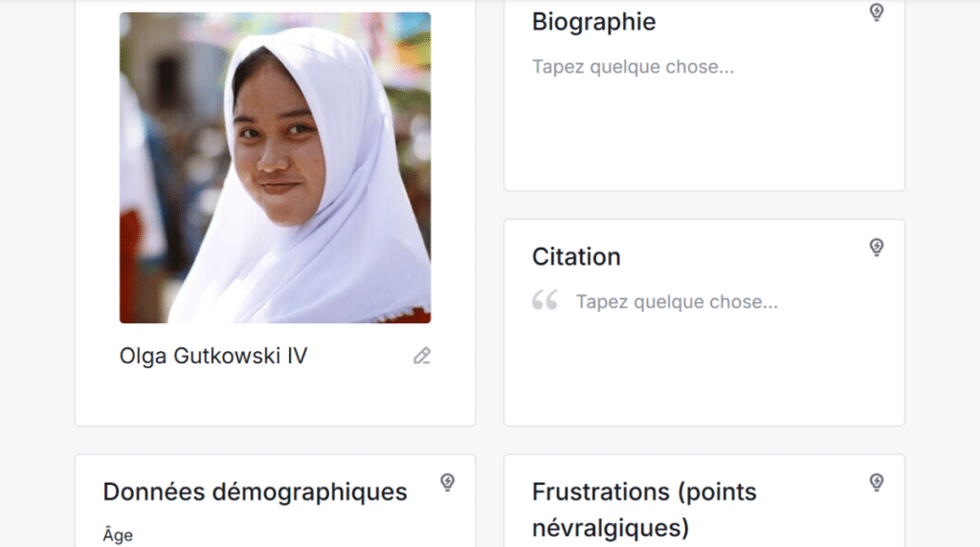This screenshot has width=980, height=547.
Task: Select the persona portrait photo
Action: click(275, 167)
